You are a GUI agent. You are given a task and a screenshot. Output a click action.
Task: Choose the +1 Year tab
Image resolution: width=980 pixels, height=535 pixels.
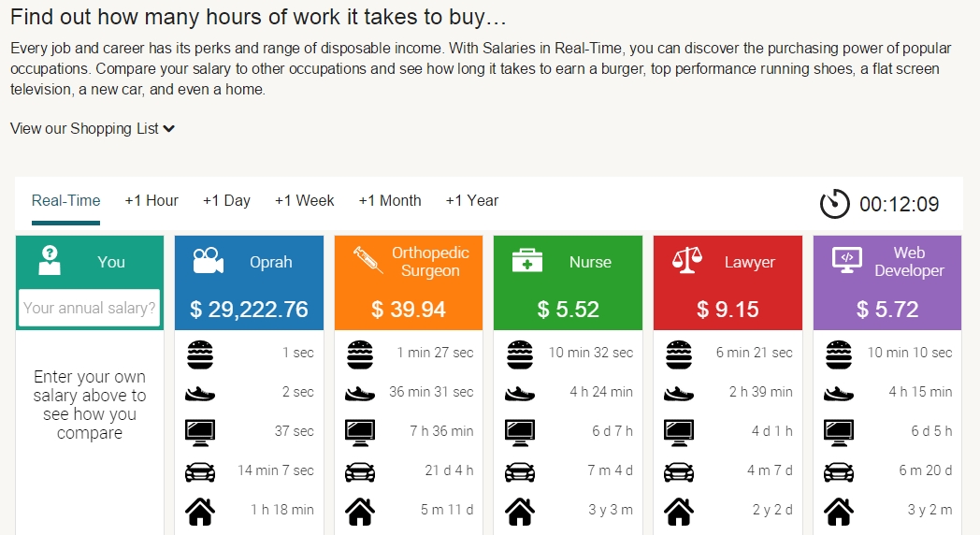[472, 200]
